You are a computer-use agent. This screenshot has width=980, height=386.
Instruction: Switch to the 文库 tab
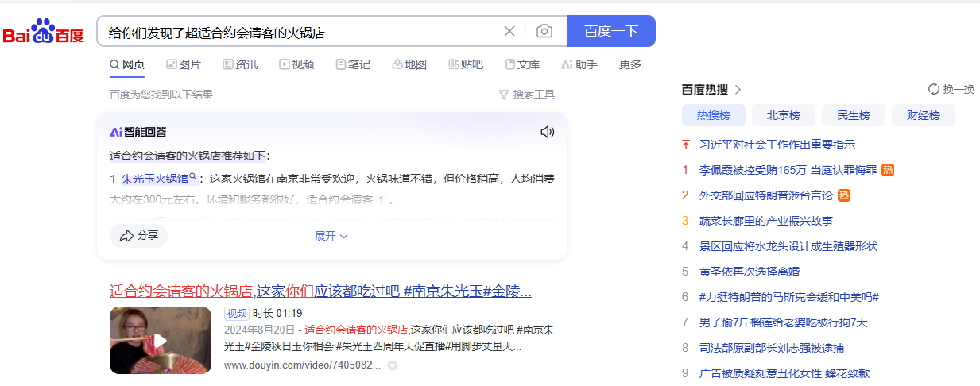coord(522,64)
